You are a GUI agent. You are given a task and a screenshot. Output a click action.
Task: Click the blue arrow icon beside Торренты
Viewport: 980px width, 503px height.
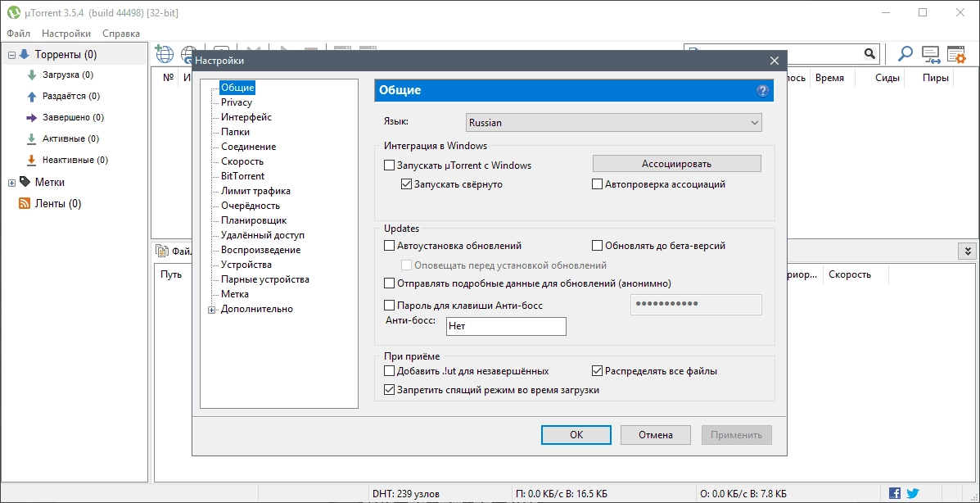(25, 54)
